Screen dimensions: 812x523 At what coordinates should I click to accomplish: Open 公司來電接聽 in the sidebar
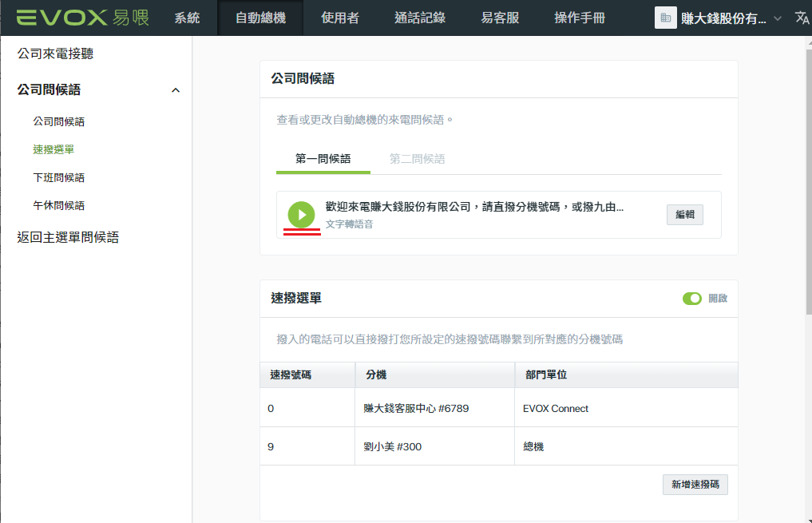[55, 53]
